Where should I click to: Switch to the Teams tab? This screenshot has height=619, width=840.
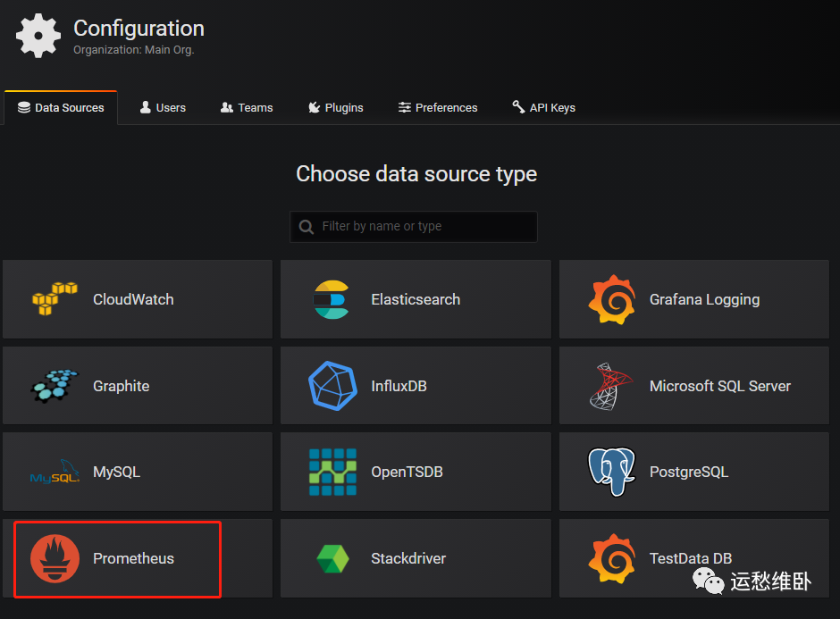coord(247,107)
